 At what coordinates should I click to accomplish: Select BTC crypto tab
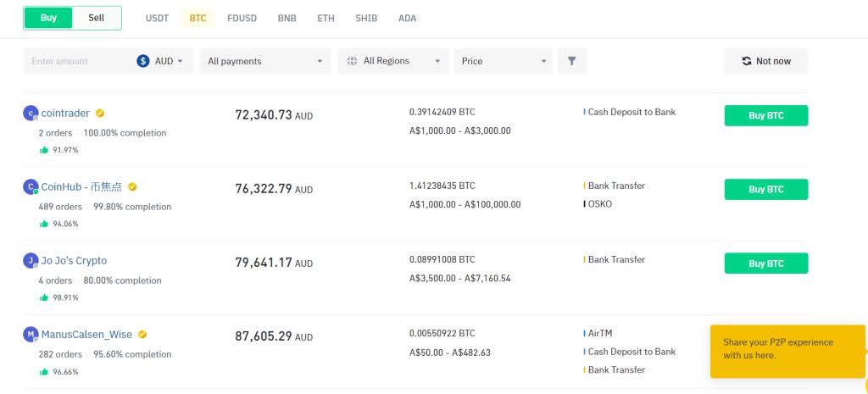point(198,19)
